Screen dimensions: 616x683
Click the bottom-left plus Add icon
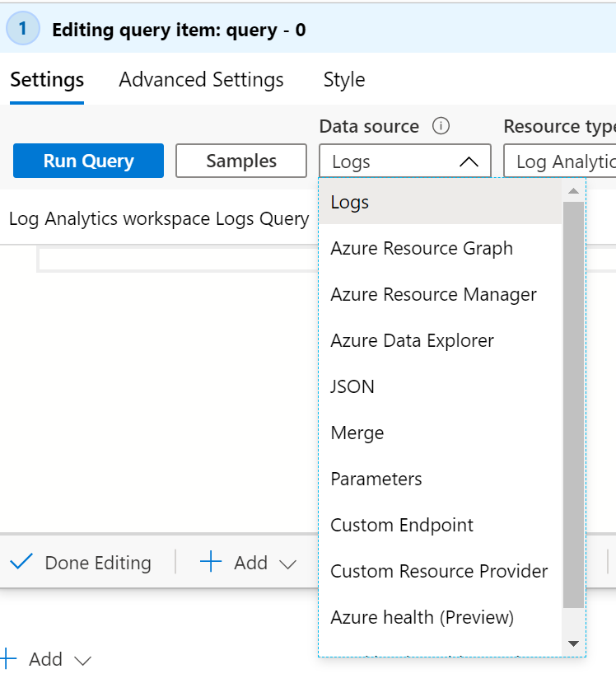pos(7,659)
